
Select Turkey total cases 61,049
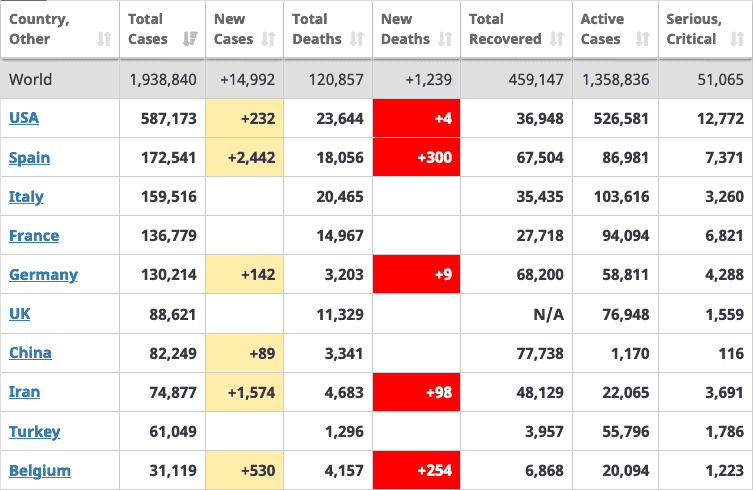coord(173,431)
